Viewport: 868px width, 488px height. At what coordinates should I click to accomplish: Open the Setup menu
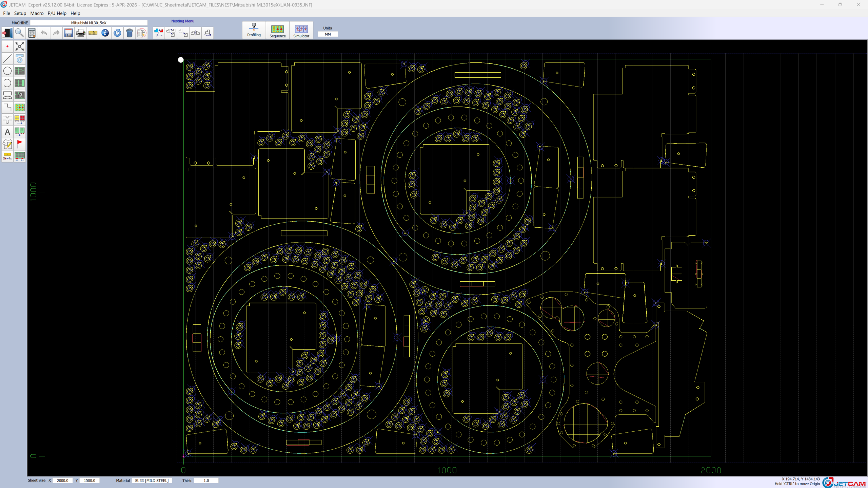point(20,13)
